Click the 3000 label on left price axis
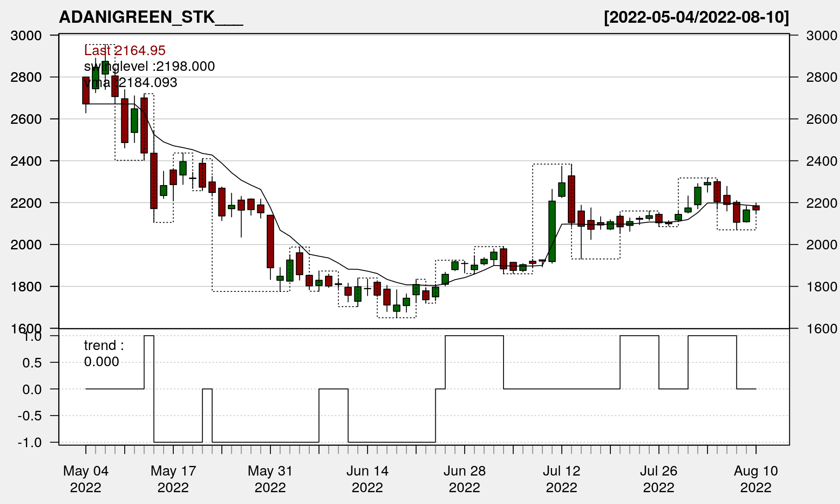Image resolution: width=840 pixels, height=504 pixels. pos(26,35)
